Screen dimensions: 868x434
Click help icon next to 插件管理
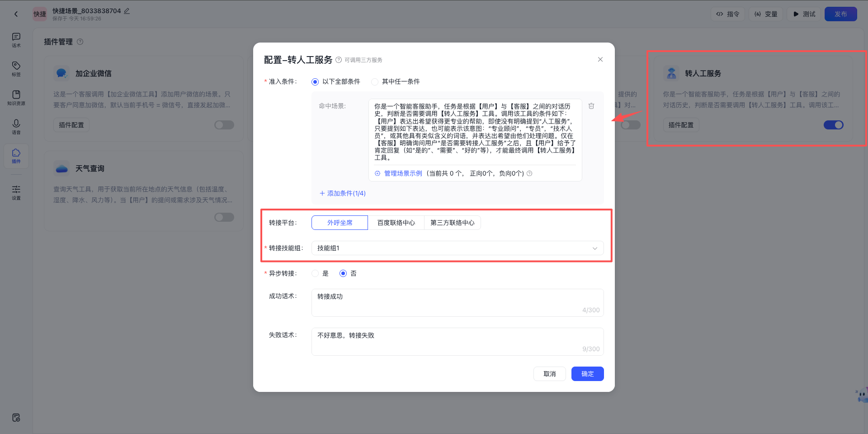(80, 42)
